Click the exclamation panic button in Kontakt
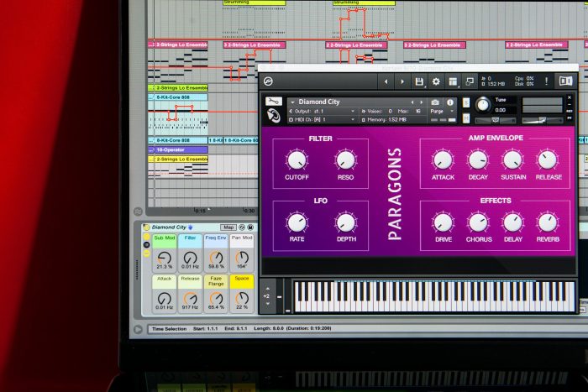The height and width of the screenshot is (392, 588). pos(546,81)
